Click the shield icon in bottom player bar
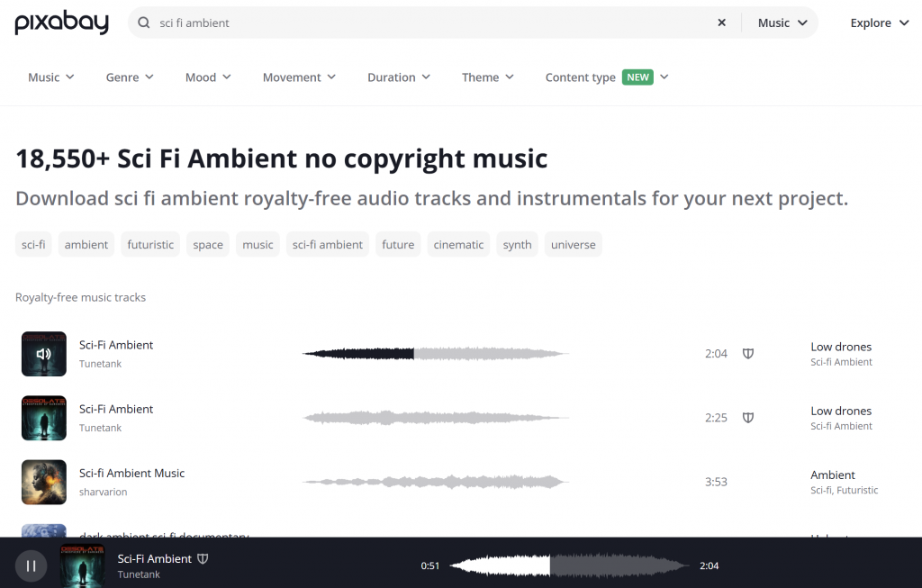922x588 pixels. (x=203, y=559)
